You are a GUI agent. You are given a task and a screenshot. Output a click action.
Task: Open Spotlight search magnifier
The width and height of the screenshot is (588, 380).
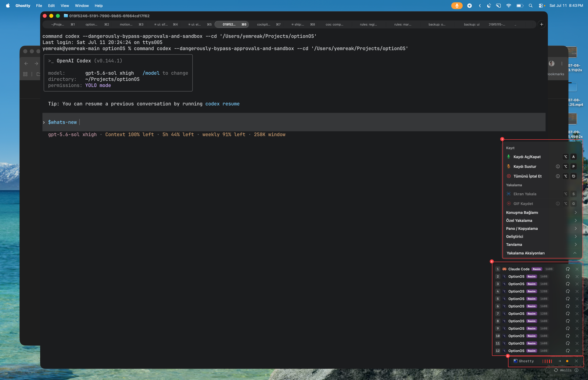click(x=531, y=6)
